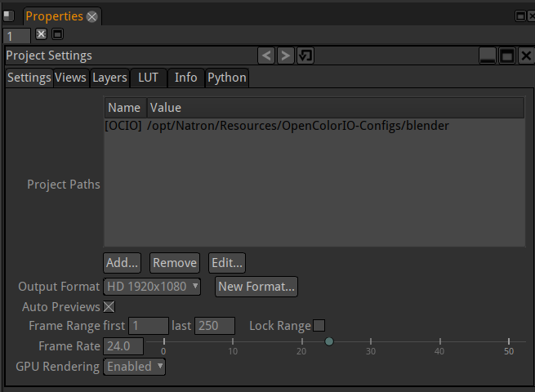Screen dimensions: 535x392
Task: Click the pane layout icon left of Properties tab
Action: (9, 16)
